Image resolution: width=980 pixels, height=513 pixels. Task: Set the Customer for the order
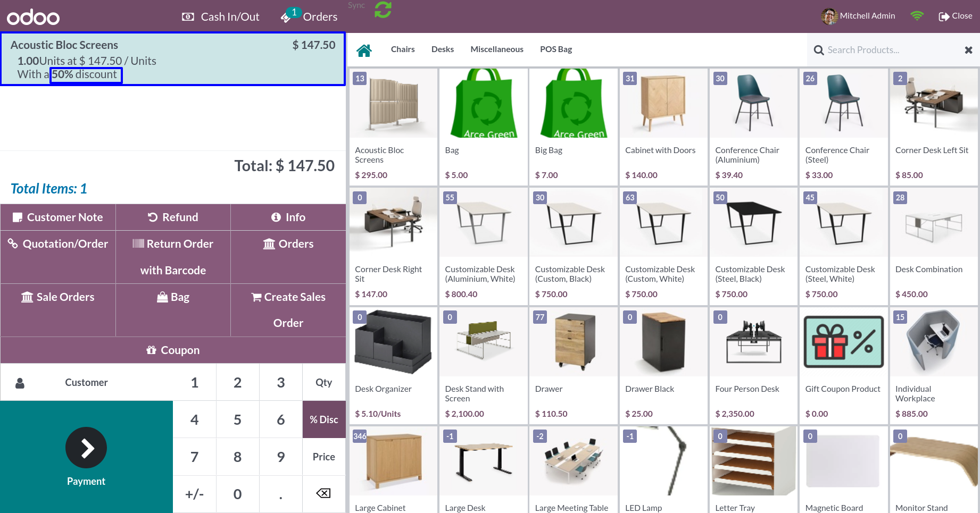pyautogui.click(x=87, y=382)
